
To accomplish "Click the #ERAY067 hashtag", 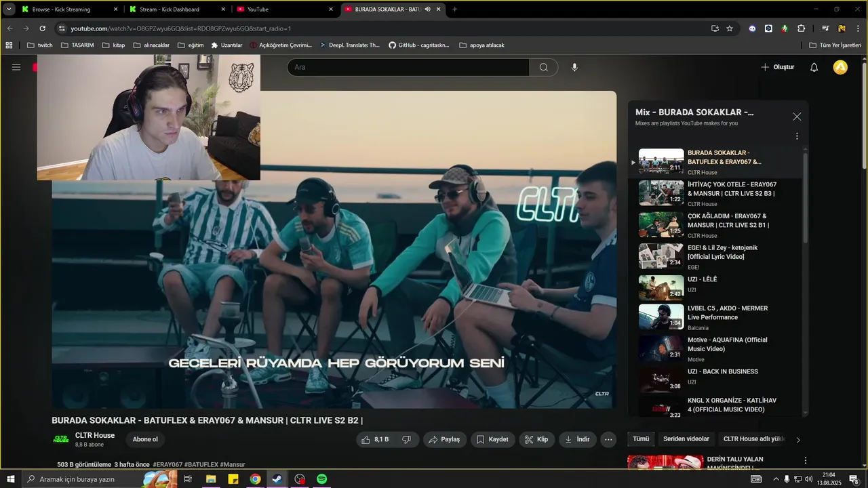I will 167,465.
